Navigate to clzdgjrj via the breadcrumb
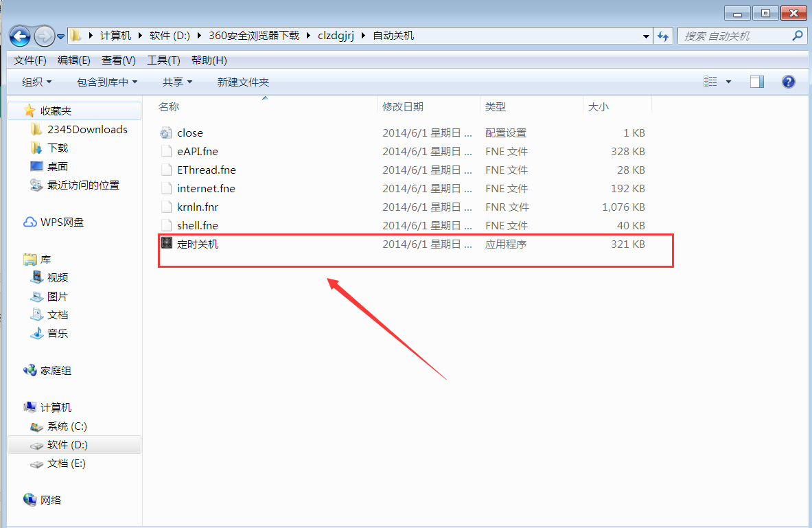Image resolution: width=812 pixels, height=528 pixels. (336, 35)
